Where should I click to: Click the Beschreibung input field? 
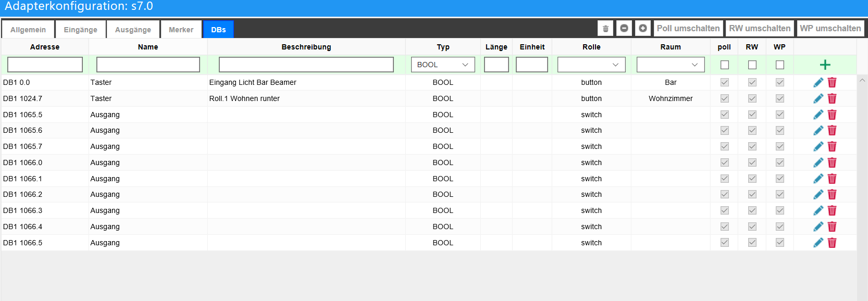click(x=306, y=65)
